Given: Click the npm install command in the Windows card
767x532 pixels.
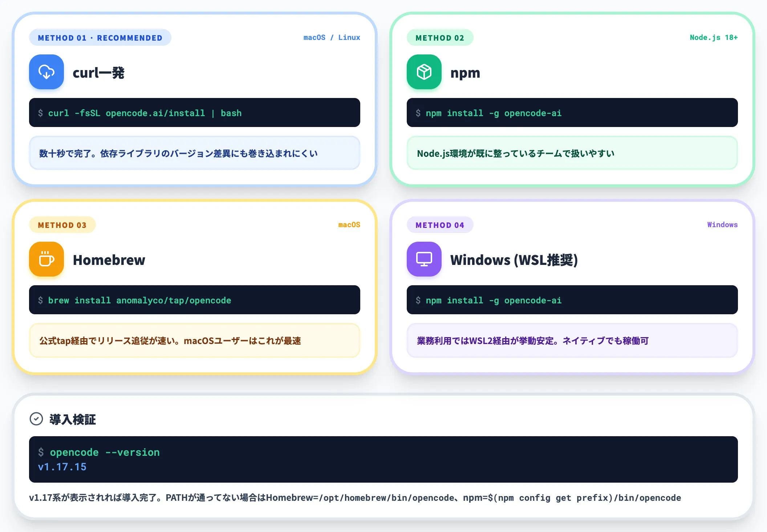Looking at the screenshot, I should pyautogui.click(x=572, y=300).
